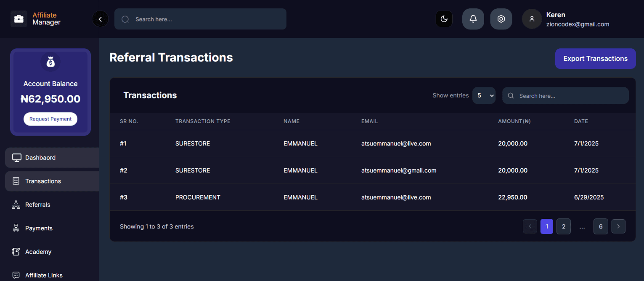Open pagination page 6
Viewport: 644px width, 281px height.
[600, 226]
